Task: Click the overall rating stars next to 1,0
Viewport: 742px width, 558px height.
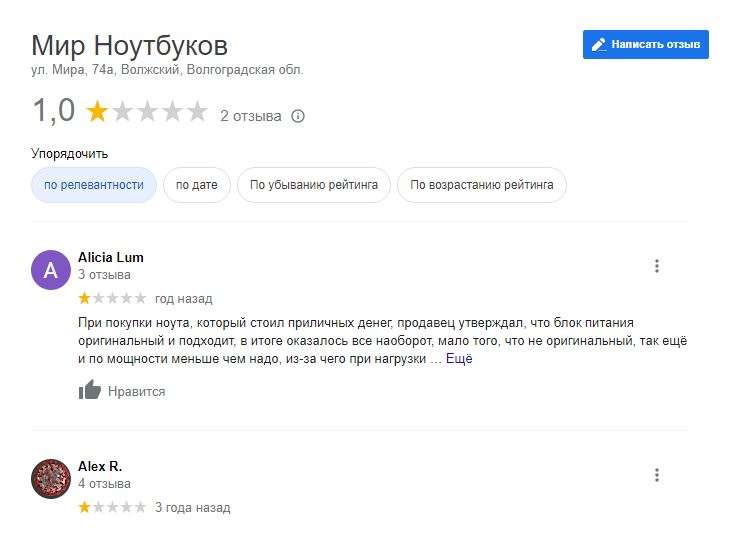Action: click(x=147, y=112)
